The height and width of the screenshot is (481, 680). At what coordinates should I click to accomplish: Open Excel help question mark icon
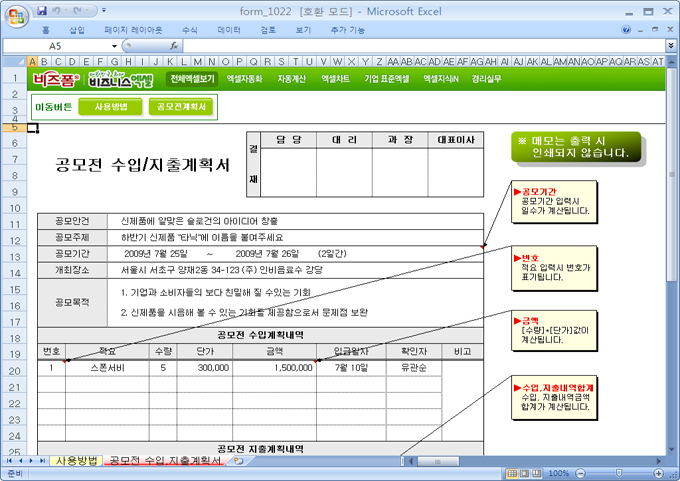click(x=628, y=30)
